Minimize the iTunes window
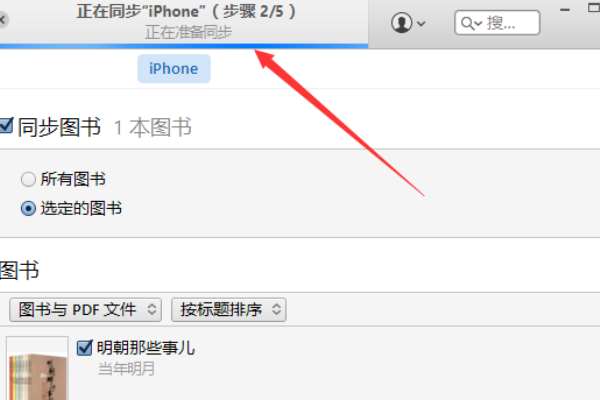Viewport: 600px width, 400px height. [x=565, y=10]
